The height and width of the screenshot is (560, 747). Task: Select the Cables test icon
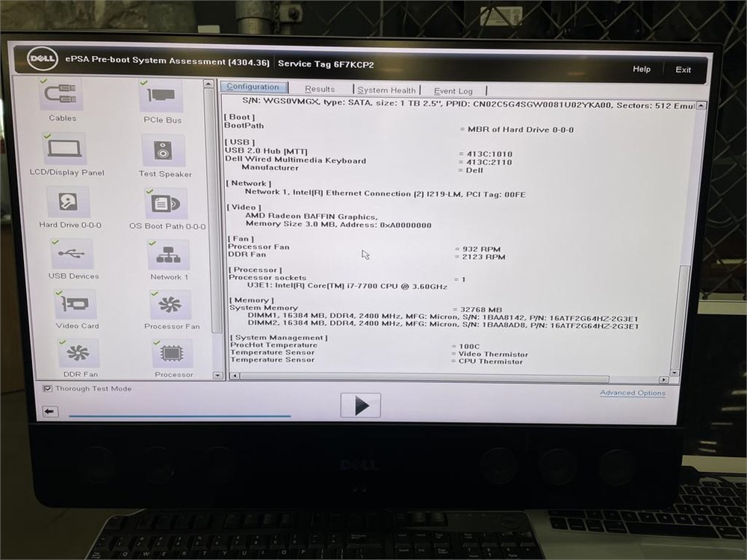[63, 96]
